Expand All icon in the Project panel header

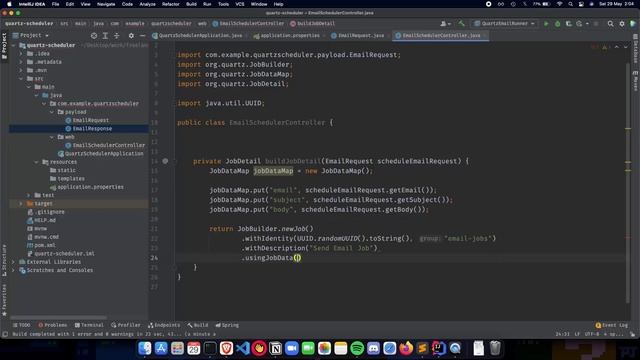coord(105,36)
